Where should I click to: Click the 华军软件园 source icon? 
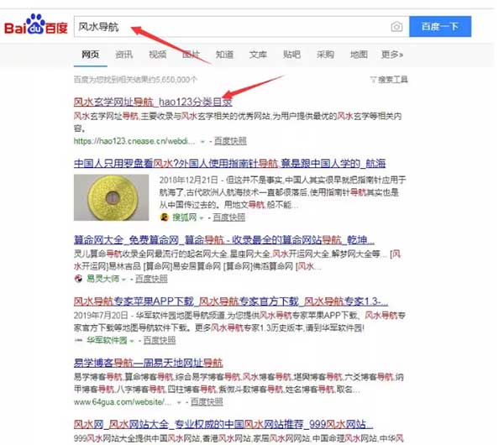[x=78, y=340]
